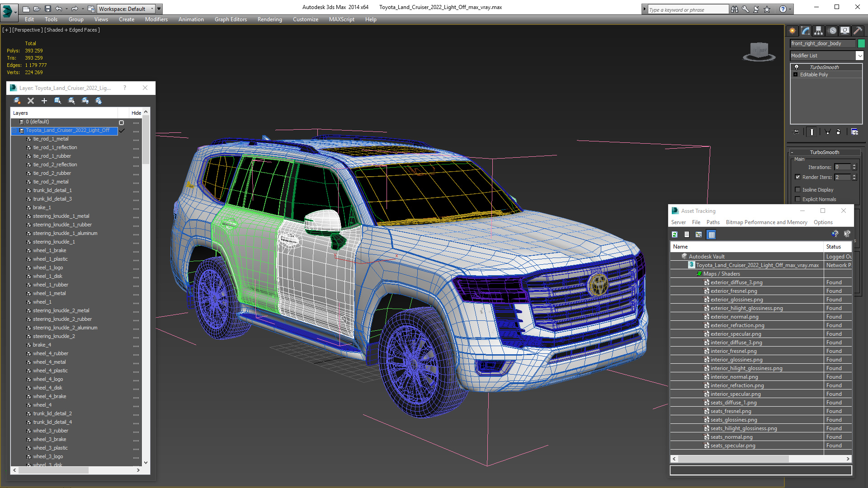Open the Create command panel tab
Screen dimensions: 868x488
click(x=793, y=31)
